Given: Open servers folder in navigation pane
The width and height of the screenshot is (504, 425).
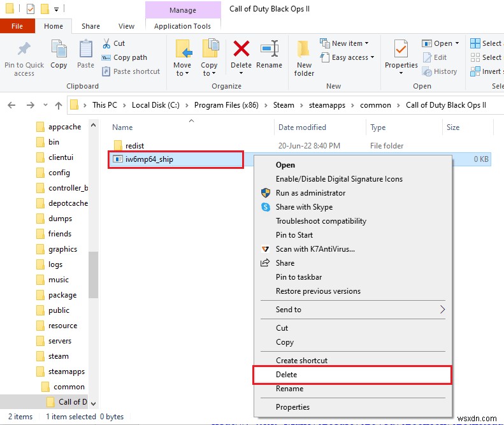Looking at the screenshot, I should [54, 341].
